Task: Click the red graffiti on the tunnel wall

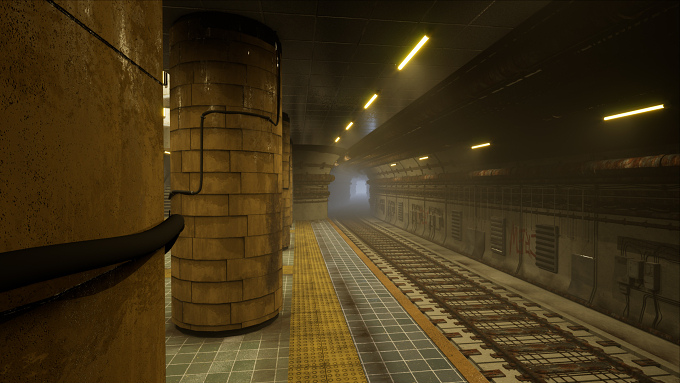Action: [522, 242]
